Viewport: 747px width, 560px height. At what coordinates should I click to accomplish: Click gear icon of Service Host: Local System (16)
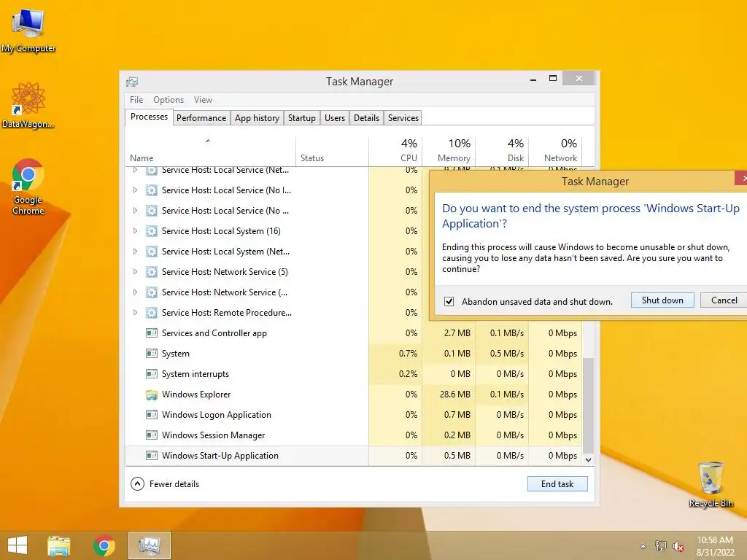pyautogui.click(x=152, y=231)
